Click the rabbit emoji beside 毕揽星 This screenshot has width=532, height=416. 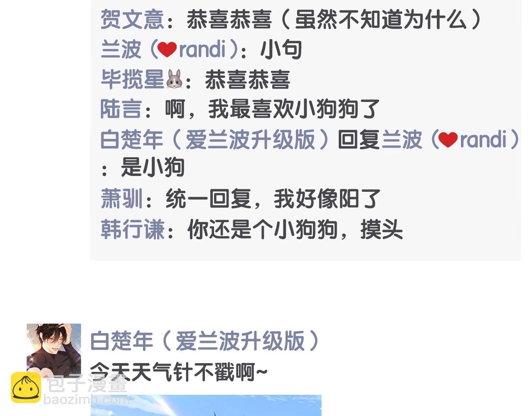pyautogui.click(x=174, y=79)
